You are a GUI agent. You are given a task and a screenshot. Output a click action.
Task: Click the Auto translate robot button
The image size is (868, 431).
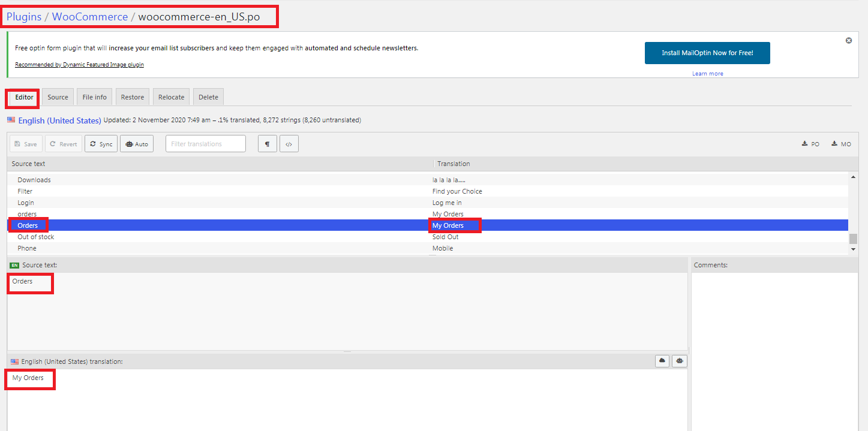click(137, 144)
